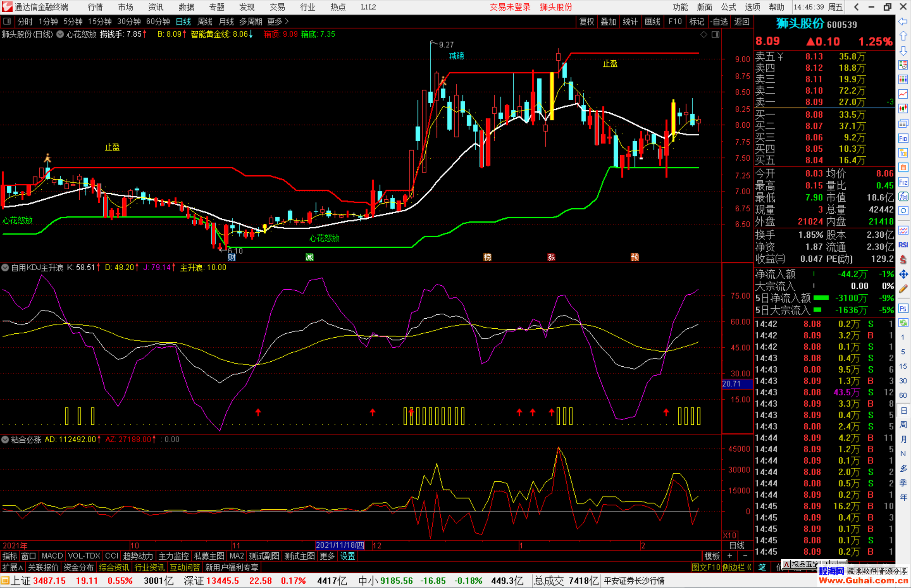Open the -自选 watchlist option
The height and width of the screenshot is (588, 911).
click(718, 21)
